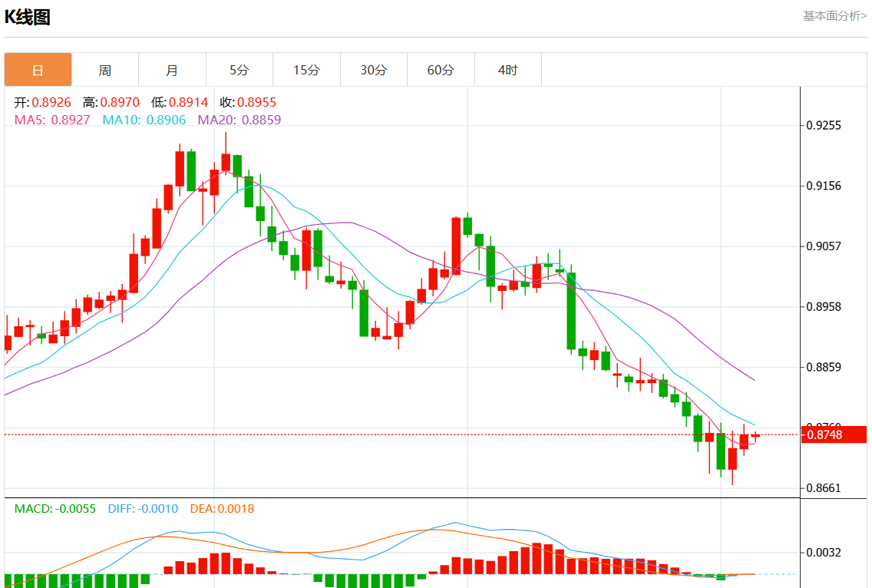Screen dimensions: 872x588
Task: Click the close price 收:0.8955
Action: click(x=248, y=102)
